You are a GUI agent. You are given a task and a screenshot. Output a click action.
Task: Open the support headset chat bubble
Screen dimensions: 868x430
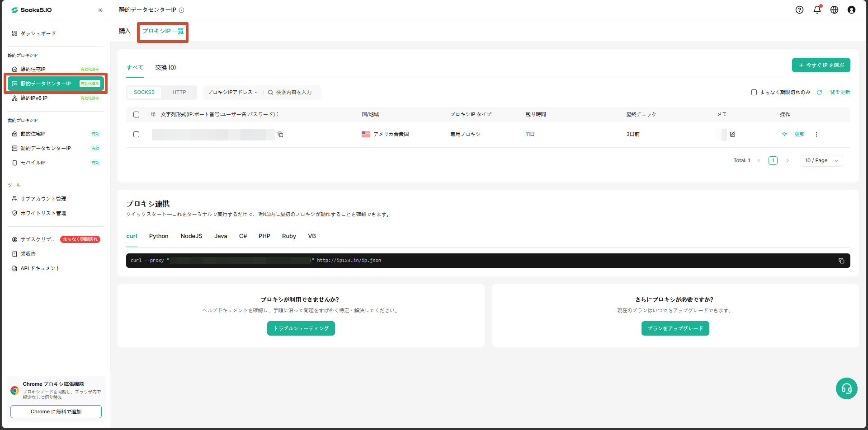pyautogui.click(x=846, y=388)
